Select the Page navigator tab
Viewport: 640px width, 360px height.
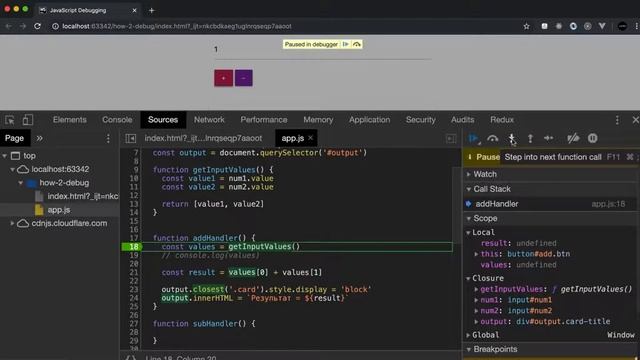coord(14,138)
